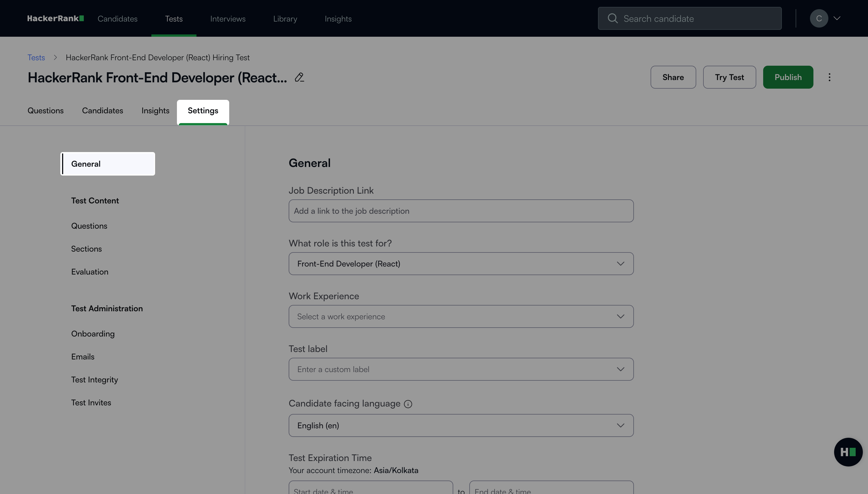Open the Test label dropdown
868x494 pixels.
coord(461,369)
